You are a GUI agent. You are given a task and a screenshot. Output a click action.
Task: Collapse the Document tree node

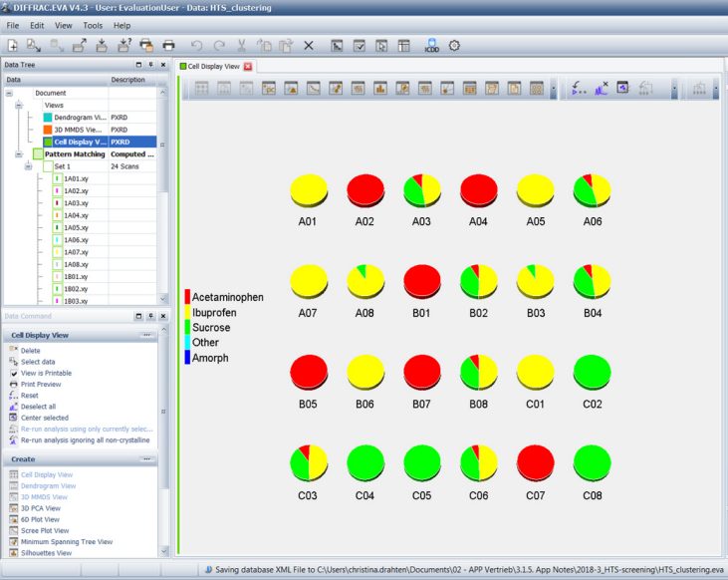[x=9, y=93]
